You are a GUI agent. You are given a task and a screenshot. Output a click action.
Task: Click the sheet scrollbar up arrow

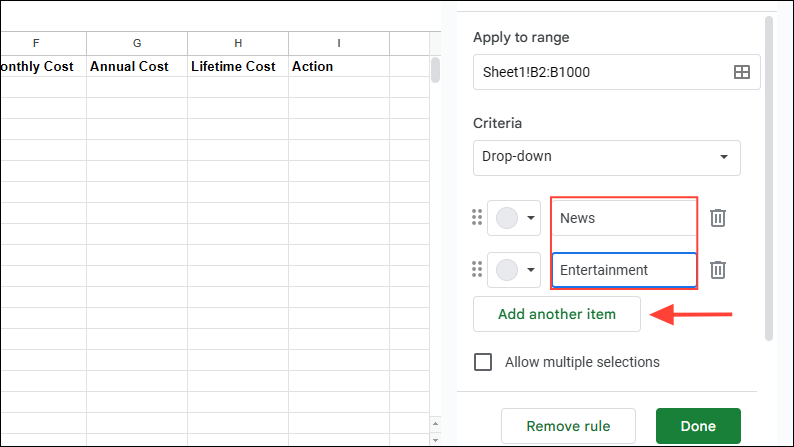435,424
